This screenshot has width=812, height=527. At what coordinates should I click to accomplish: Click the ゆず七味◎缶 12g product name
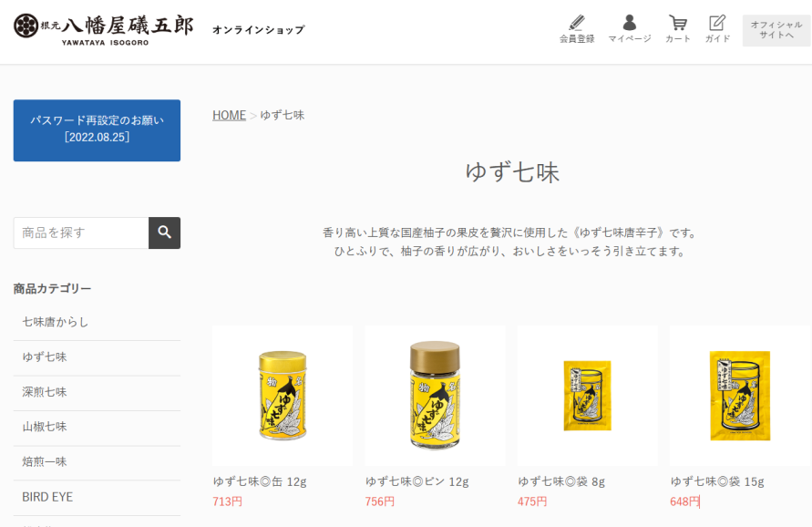click(260, 481)
